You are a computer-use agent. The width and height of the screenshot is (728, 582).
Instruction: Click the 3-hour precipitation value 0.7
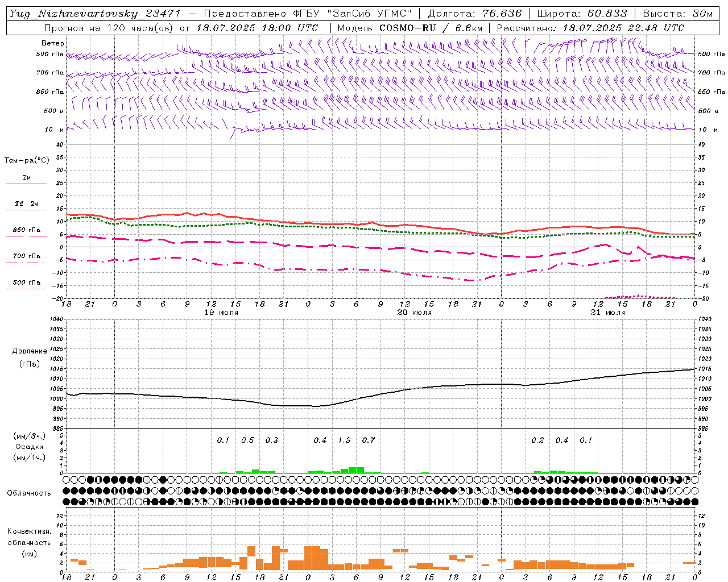369,440
